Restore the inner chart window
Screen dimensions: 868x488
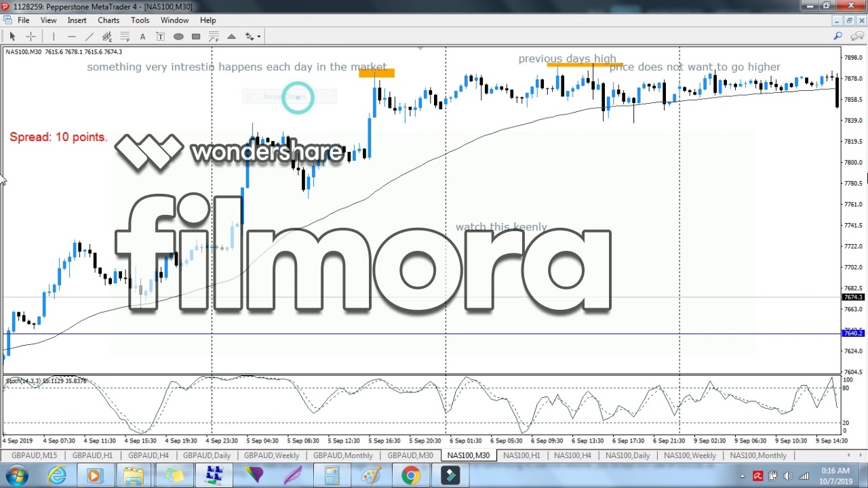tap(849, 20)
